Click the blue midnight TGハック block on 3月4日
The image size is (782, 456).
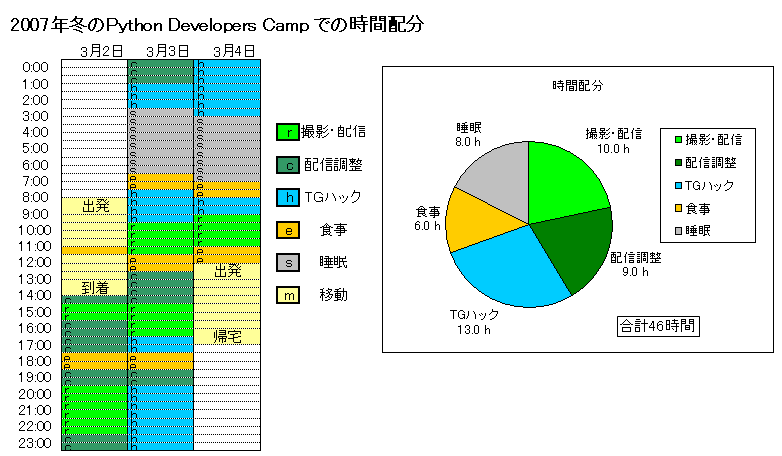point(227,88)
